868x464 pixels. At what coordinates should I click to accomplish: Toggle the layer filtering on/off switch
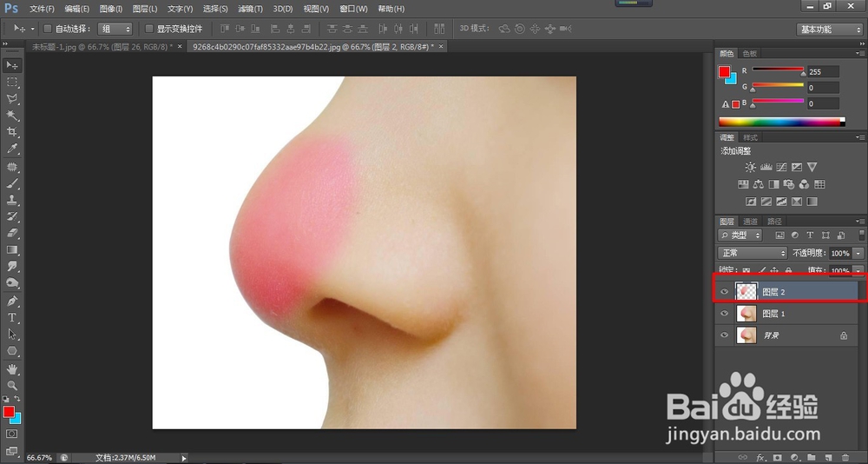(x=861, y=235)
